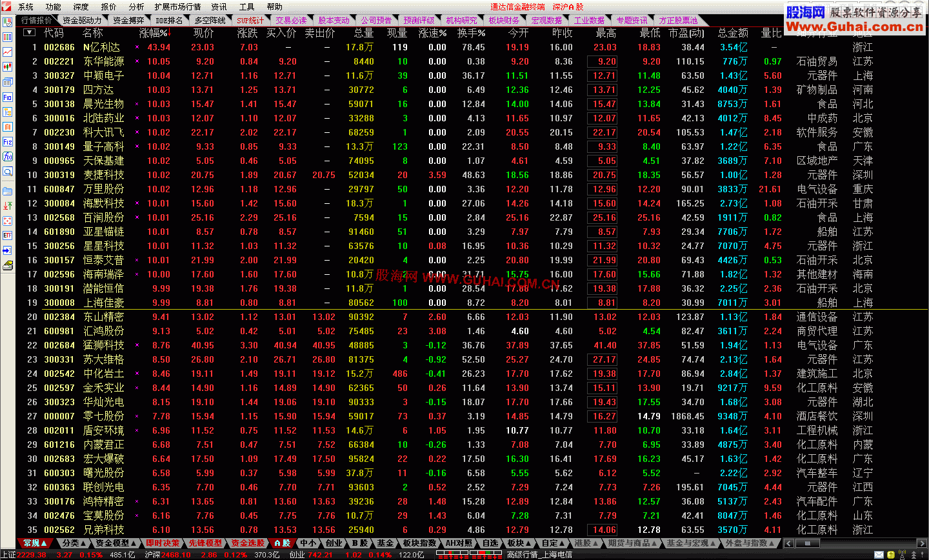Click the quote report icon in the sidebar
The height and width of the screenshot is (560, 929).
(x=8, y=22)
